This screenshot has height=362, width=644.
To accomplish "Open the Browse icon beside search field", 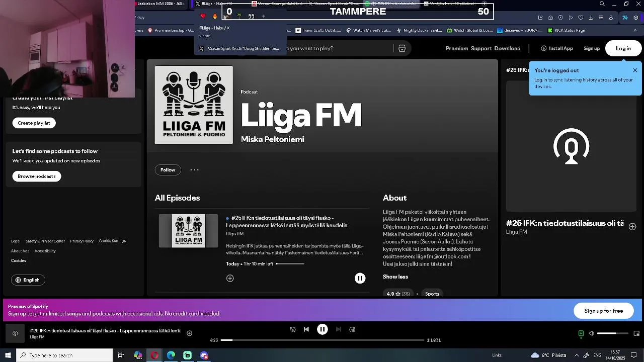I will (402, 49).
